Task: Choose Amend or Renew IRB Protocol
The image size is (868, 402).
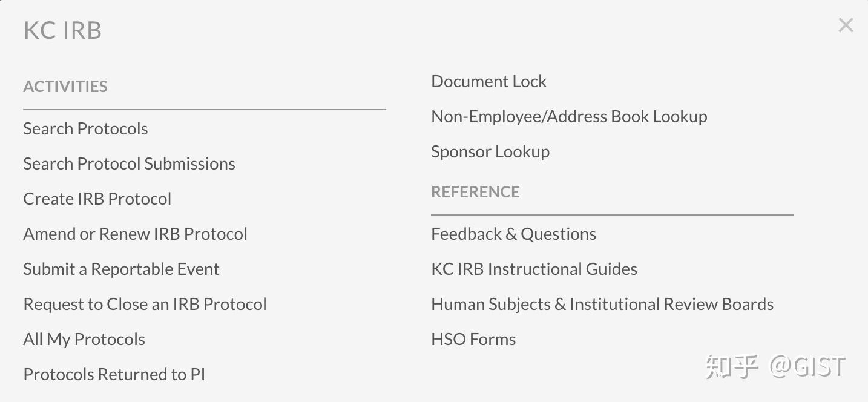Action: pos(135,234)
